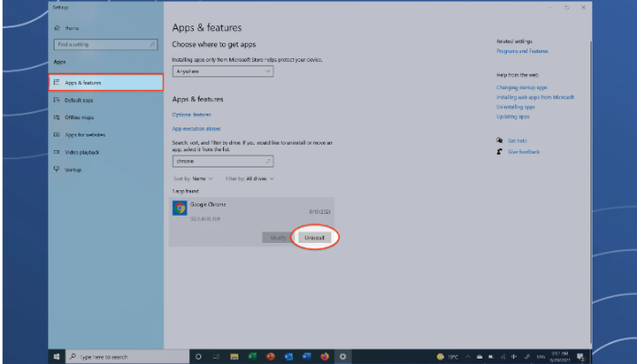This screenshot has height=364, width=637.
Task: Open File Explorer from the taskbar
Action: 234,357
